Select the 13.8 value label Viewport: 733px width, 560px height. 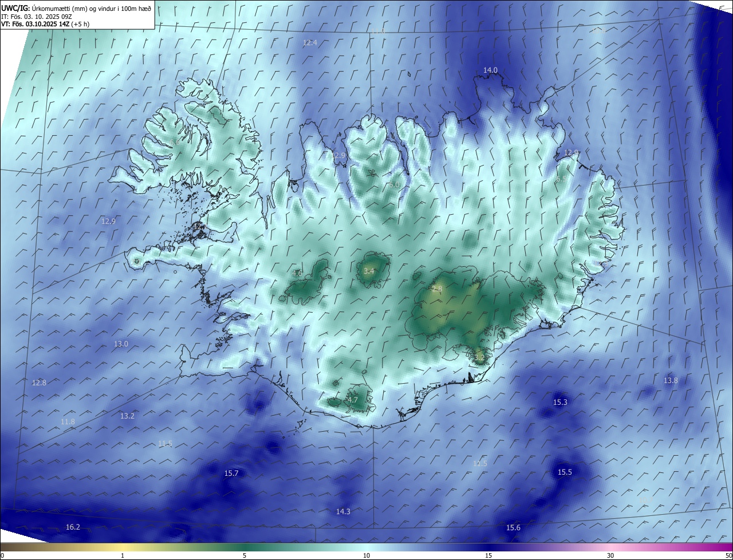(671, 381)
